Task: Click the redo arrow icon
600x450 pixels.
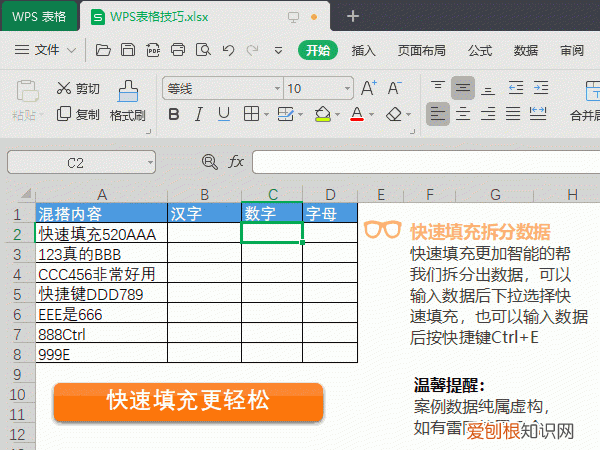Action: [x=253, y=50]
